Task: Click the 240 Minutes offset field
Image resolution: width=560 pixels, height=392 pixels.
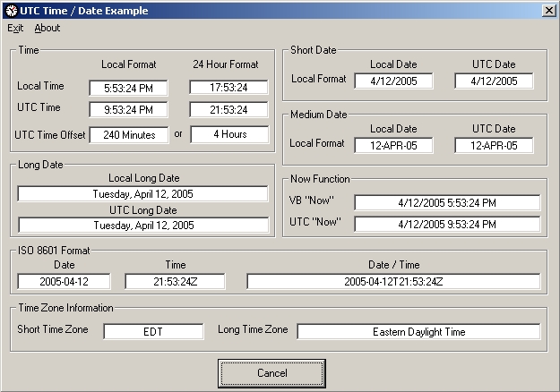Action: click(x=128, y=135)
